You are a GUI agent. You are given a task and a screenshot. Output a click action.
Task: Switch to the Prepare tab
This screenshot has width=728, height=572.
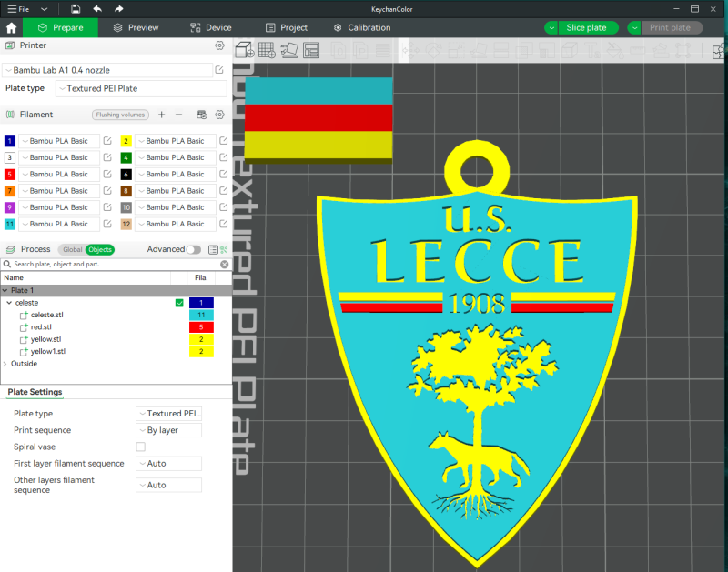[61, 28]
